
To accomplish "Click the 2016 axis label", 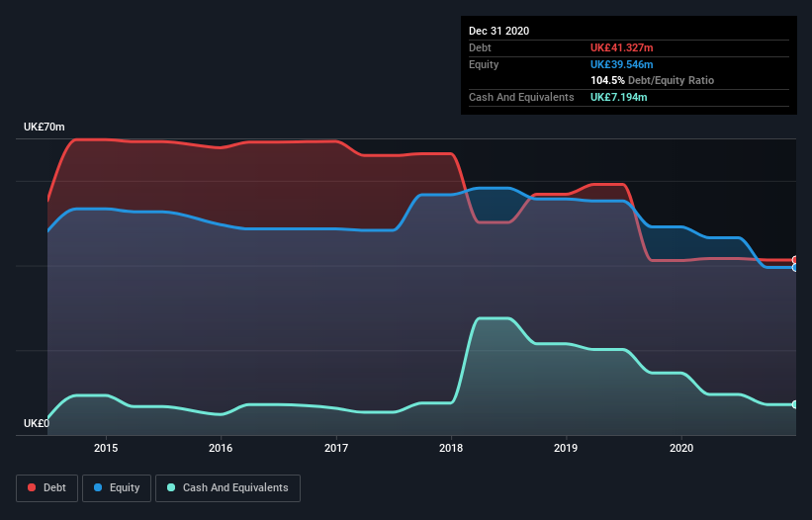I will point(221,448).
